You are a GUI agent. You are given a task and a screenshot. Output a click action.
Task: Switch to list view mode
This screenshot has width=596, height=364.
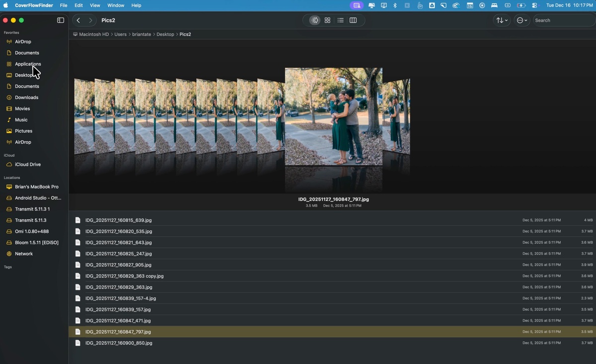pos(340,20)
